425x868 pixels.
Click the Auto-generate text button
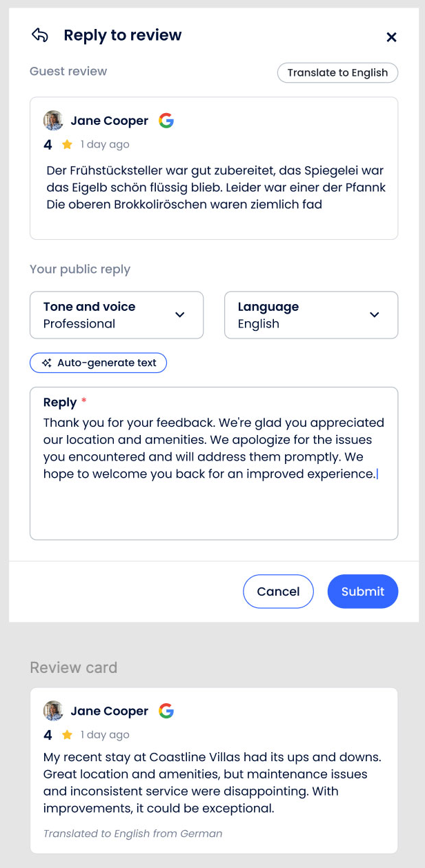pyautogui.click(x=98, y=363)
